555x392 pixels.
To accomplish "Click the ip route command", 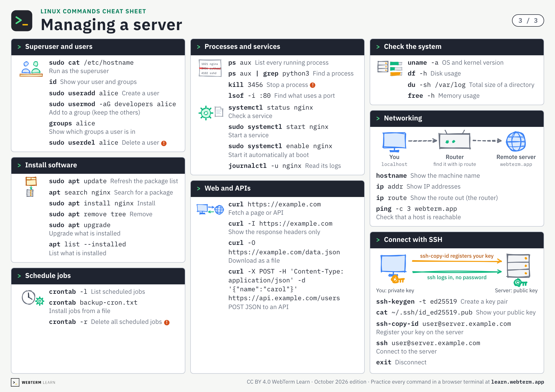I will point(391,198).
